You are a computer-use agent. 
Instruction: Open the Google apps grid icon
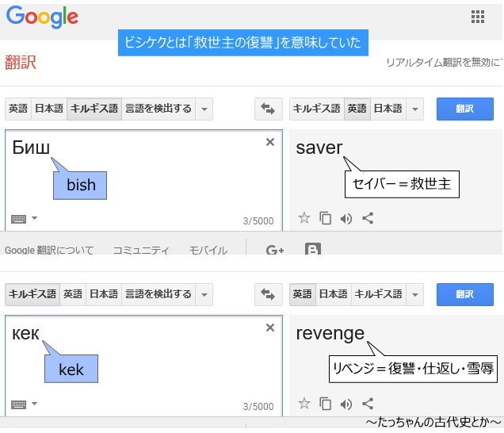478,17
